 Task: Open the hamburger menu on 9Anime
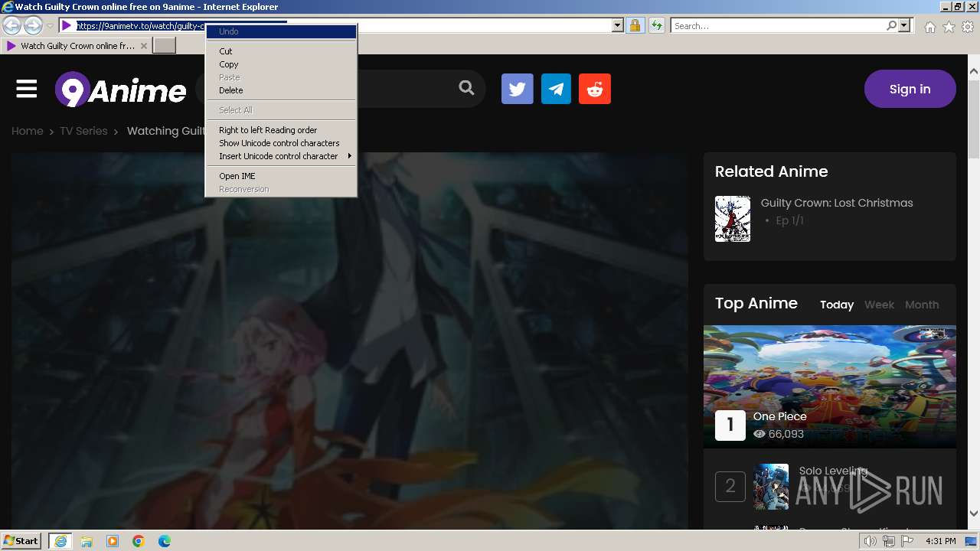pyautogui.click(x=27, y=90)
